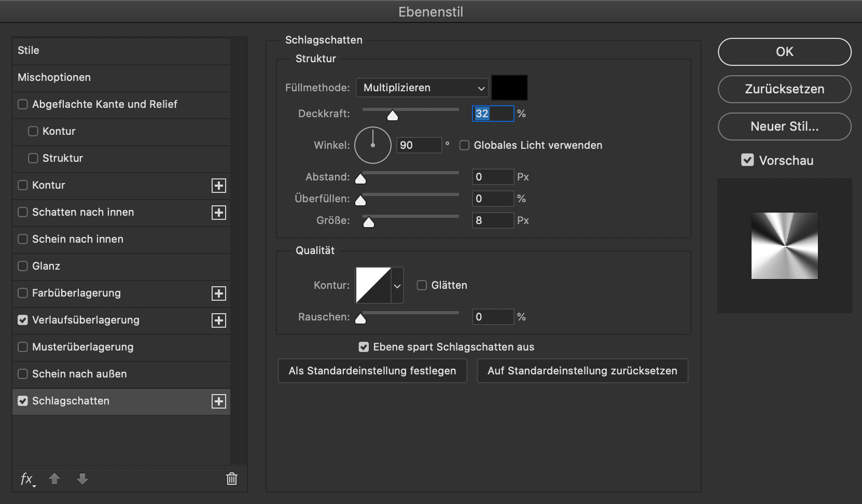Confirm with the OK button
Screen dimensions: 862x504
[x=785, y=52]
